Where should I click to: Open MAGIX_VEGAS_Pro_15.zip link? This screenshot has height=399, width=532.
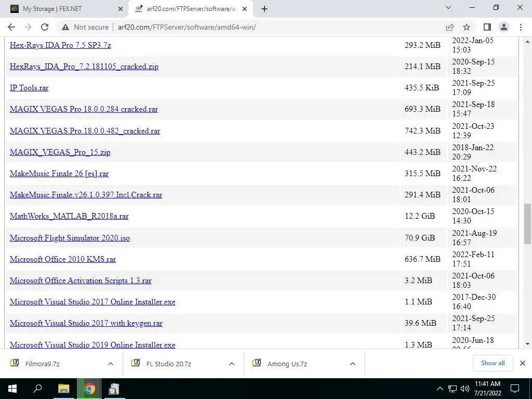pos(60,152)
